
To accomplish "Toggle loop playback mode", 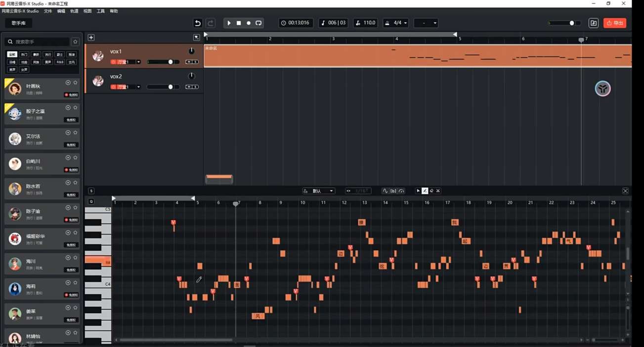I will point(258,23).
